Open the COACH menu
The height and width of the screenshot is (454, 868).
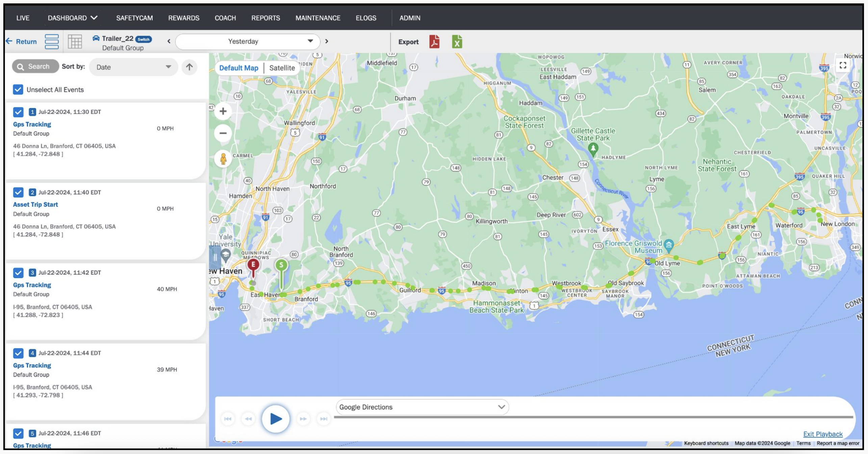pyautogui.click(x=225, y=18)
